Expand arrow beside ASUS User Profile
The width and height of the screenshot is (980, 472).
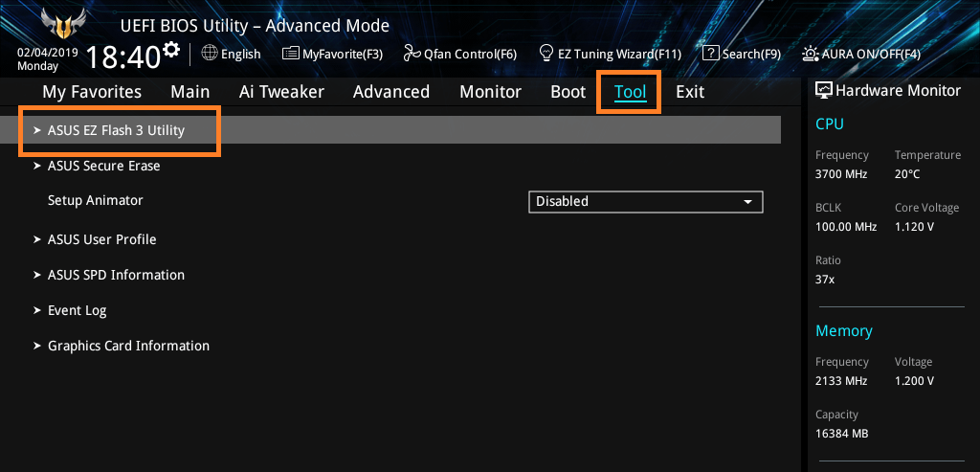coord(37,239)
